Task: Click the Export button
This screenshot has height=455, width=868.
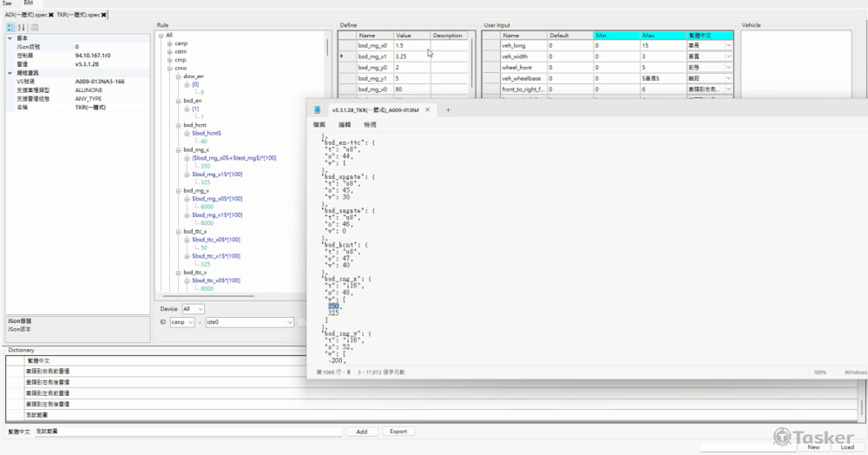Action: tap(398, 432)
